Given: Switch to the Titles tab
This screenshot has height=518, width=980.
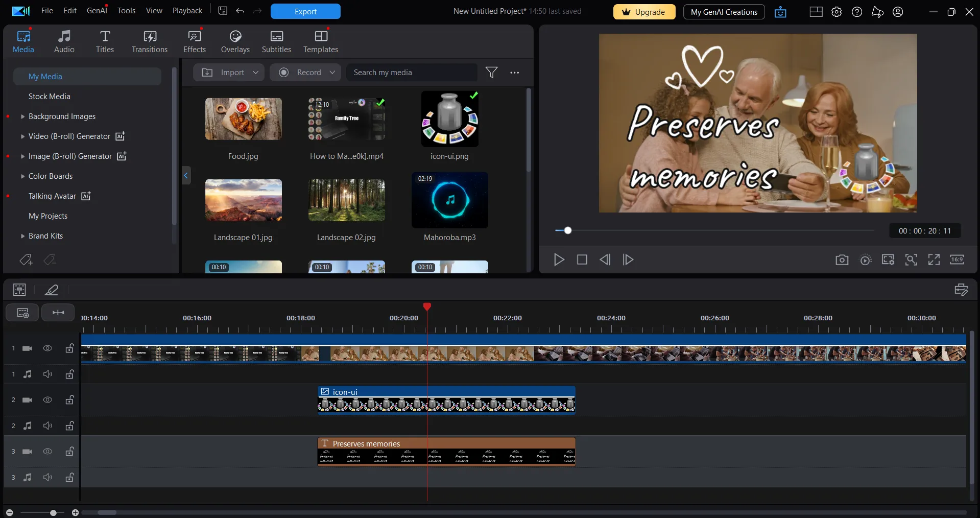Looking at the screenshot, I should (105, 41).
